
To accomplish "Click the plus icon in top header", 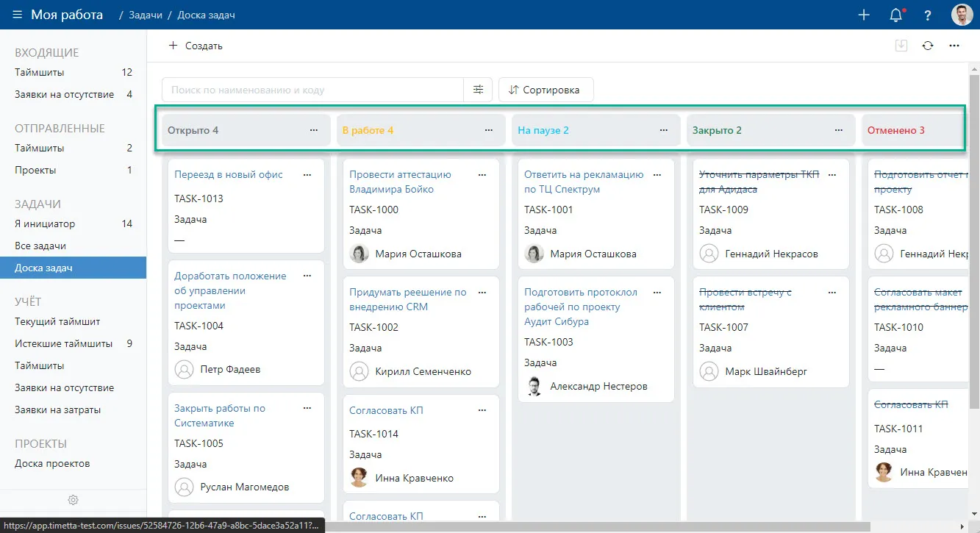I will 864,15.
